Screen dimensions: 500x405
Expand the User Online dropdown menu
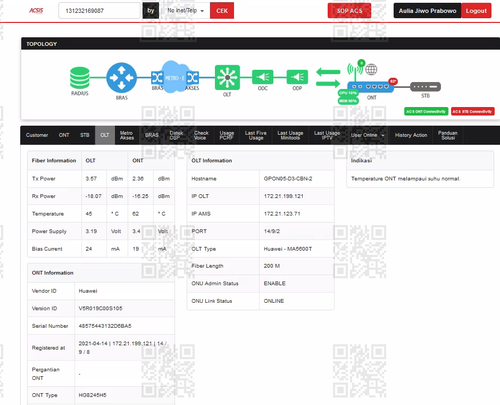click(367, 135)
